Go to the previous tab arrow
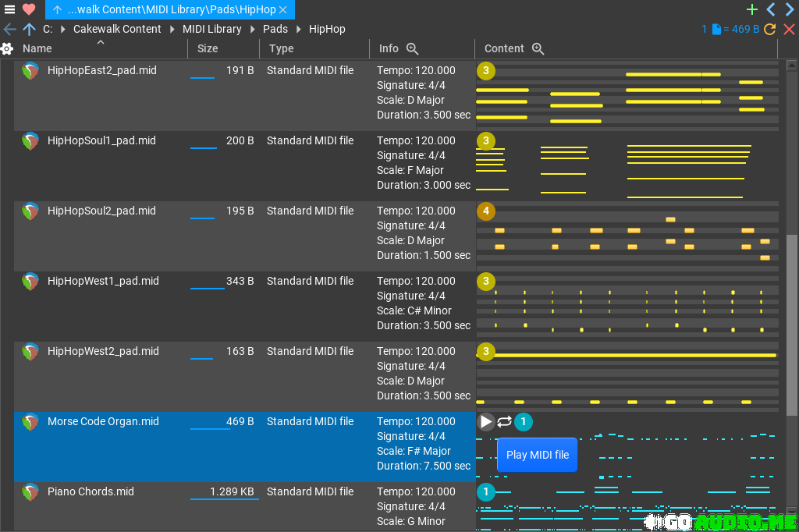This screenshot has height=532, width=799. [x=771, y=9]
